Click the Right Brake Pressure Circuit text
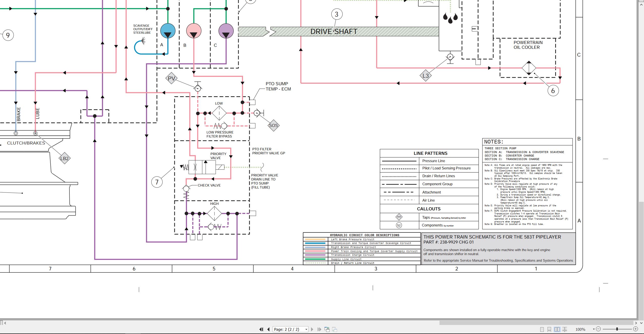The height and width of the screenshot is (334, 644). [x=353, y=247]
